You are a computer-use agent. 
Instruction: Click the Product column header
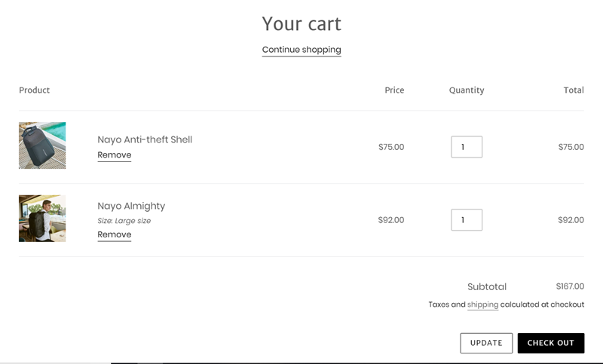click(34, 90)
